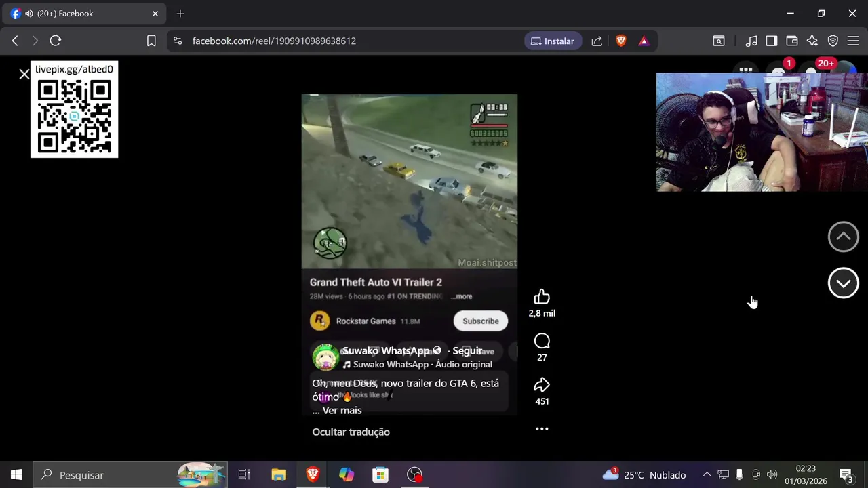Close the Facebook tab

[x=155, y=14]
